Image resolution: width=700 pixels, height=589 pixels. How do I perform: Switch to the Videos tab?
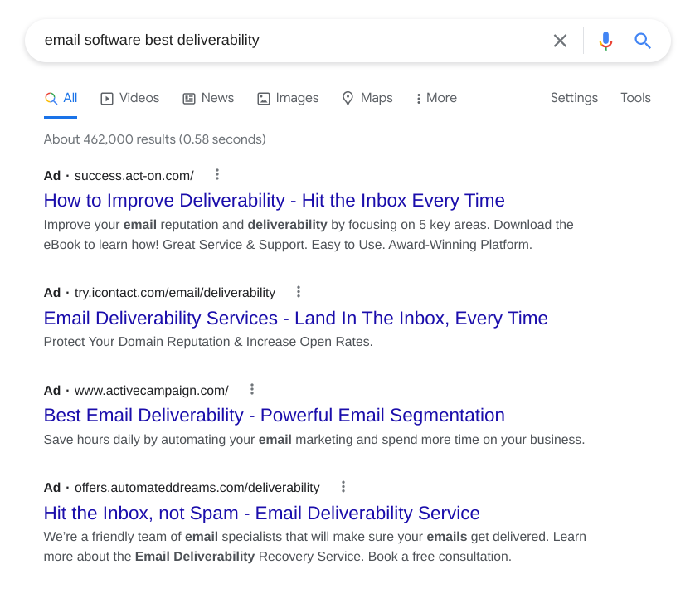pos(130,98)
